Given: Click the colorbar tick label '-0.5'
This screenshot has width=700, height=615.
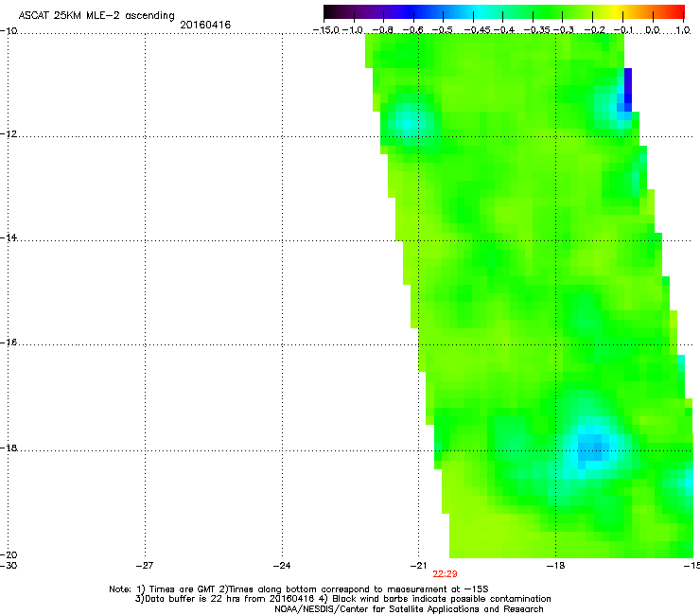Looking at the screenshot, I should (443, 30).
